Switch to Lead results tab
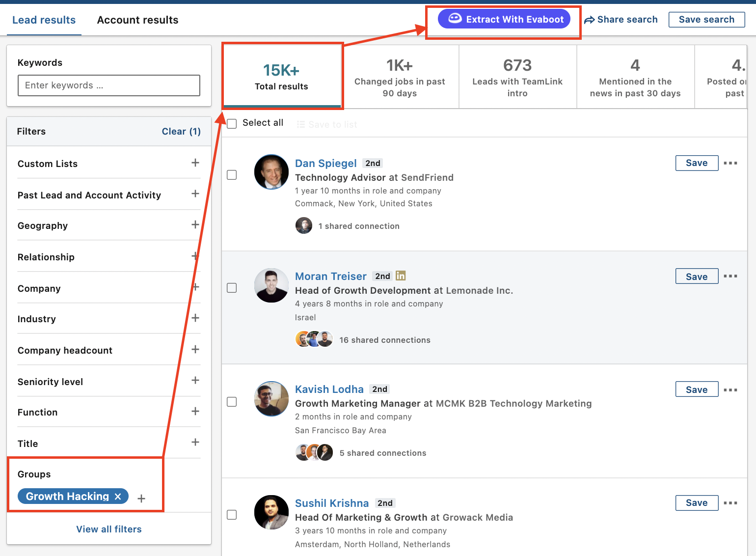 (44, 20)
